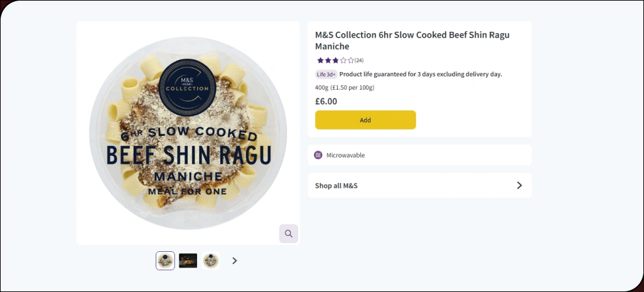Click the magnifier zoom icon on product image
Screen dimensions: 644x292
289,234
